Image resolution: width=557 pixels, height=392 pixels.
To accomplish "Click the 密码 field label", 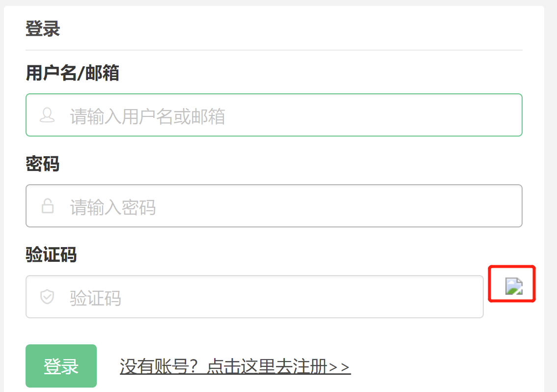I will (x=43, y=164).
